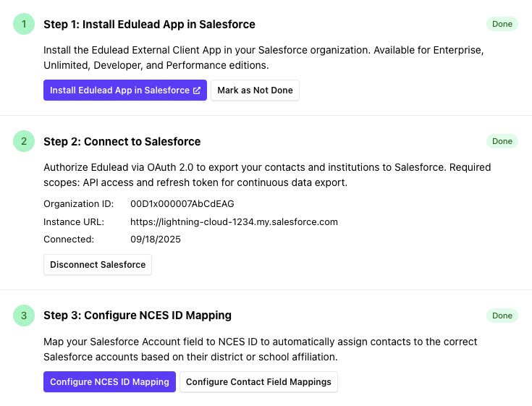Click the heading Step 1: Install Edulead App in Salesforce

point(149,25)
